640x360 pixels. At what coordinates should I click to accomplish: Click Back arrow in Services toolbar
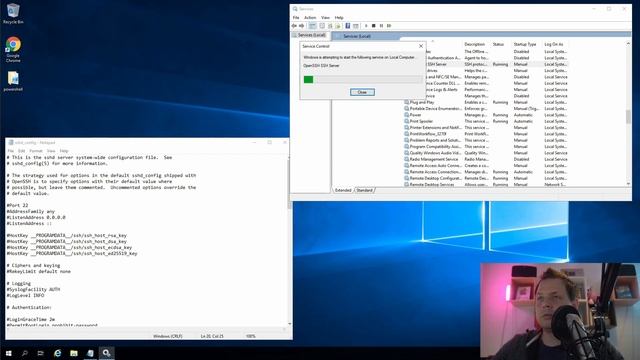pyautogui.click(x=294, y=26)
